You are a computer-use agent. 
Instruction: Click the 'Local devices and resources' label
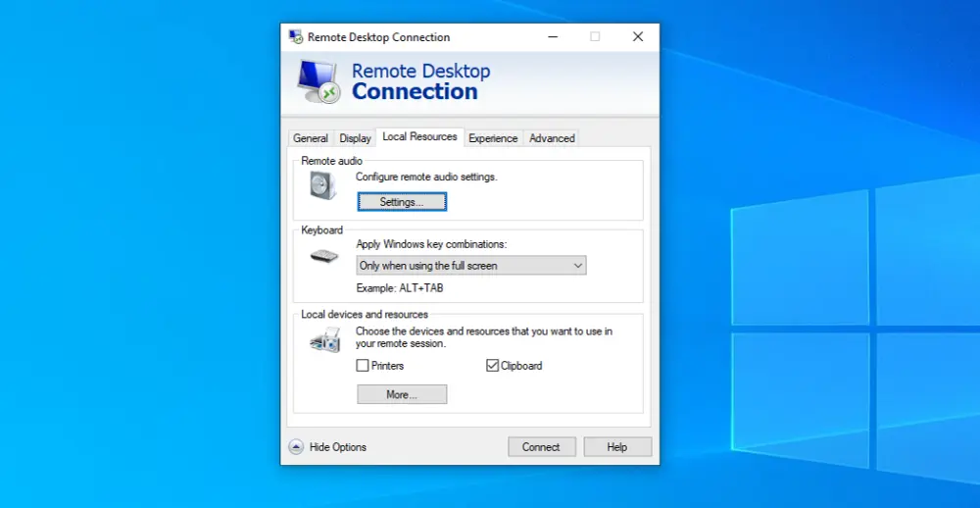tap(365, 314)
